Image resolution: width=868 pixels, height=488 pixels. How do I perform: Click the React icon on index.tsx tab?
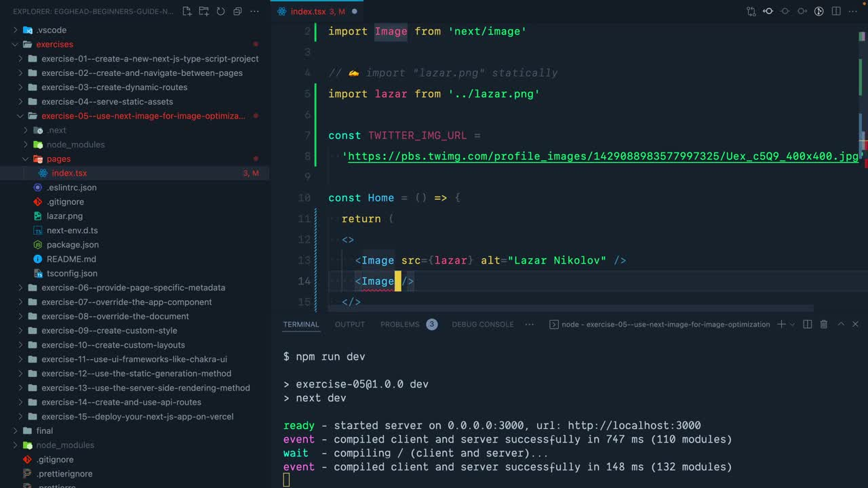point(281,12)
